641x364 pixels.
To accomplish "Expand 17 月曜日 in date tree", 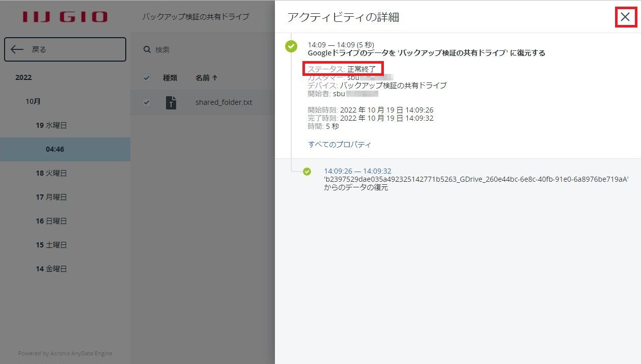I will 51,197.
